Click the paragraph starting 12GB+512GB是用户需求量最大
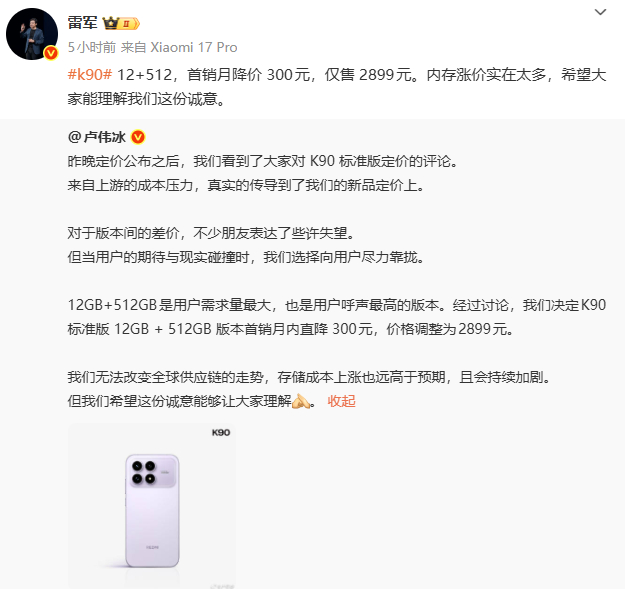This screenshot has width=625, height=589. [337, 317]
